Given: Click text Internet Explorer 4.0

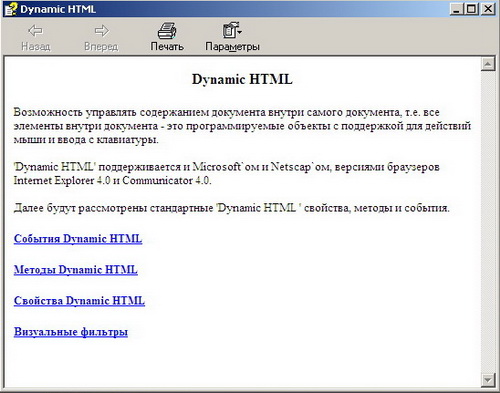Looking at the screenshot, I should pos(62,180).
